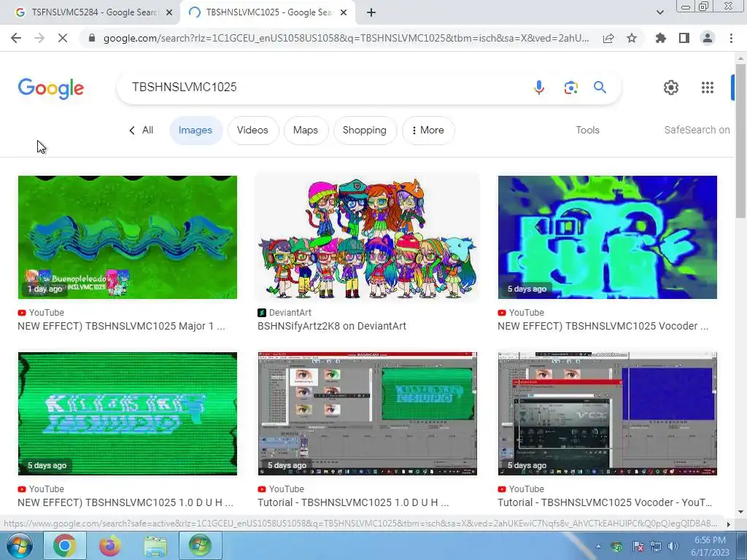Open Tutorial - TBSHNSLVMC1025 1.0 D U H link
The height and width of the screenshot is (560, 747).
point(353,502)
